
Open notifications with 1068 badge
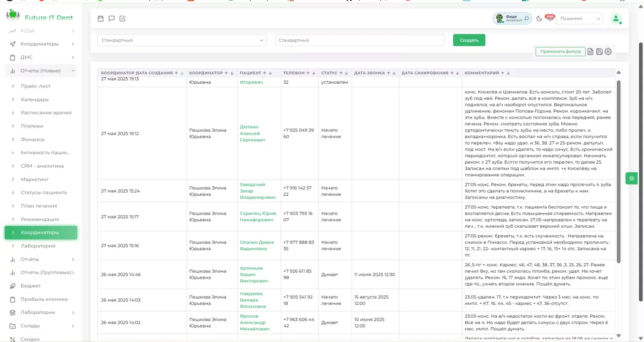(550, 18)
